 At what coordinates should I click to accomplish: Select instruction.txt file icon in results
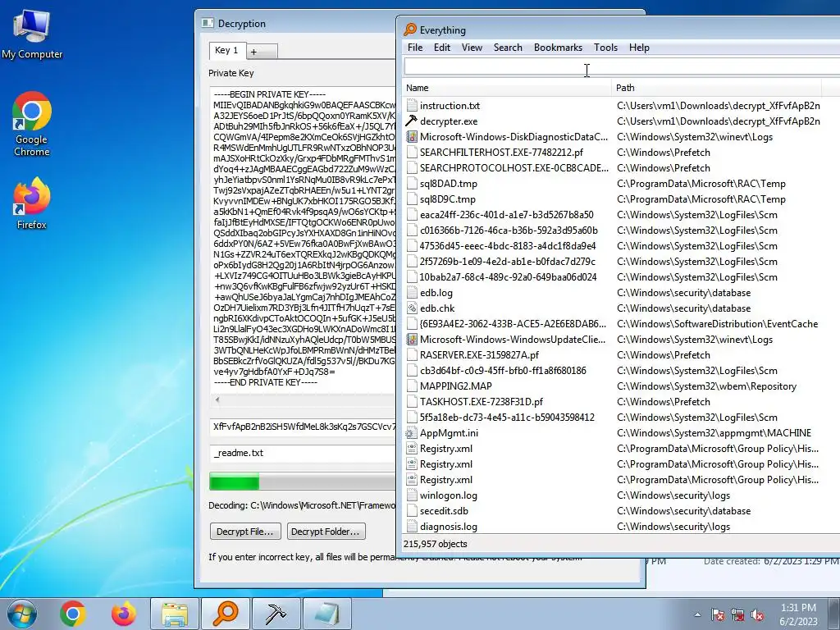(x=412, y=106)
